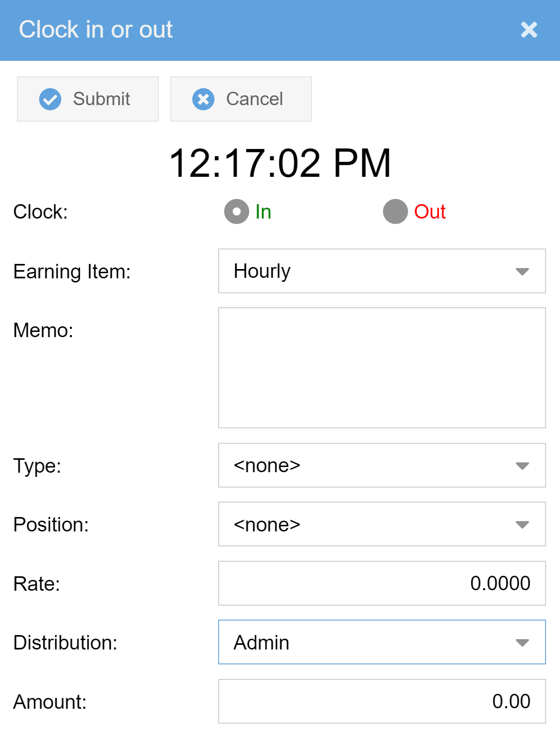Click the green In label

click(x=263, y=212)
